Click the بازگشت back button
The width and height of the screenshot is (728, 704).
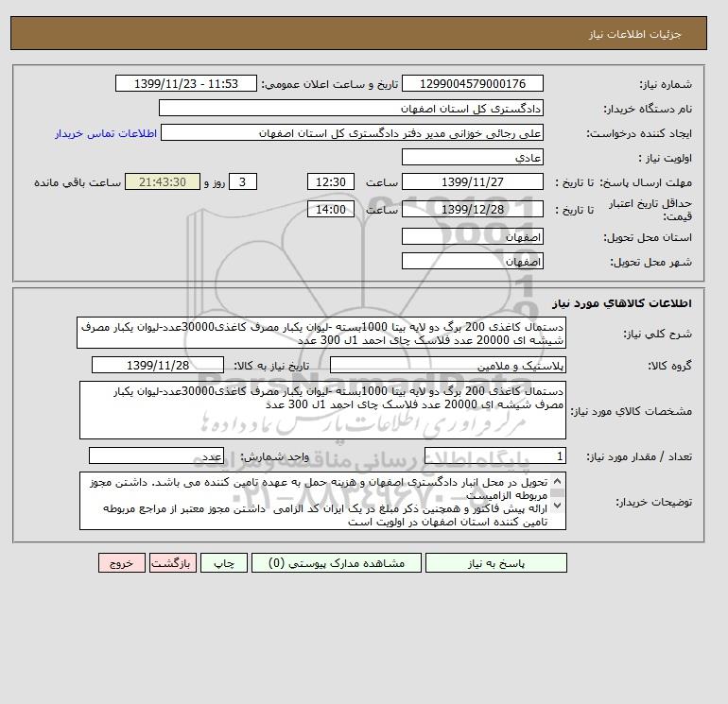pos(173,563)
